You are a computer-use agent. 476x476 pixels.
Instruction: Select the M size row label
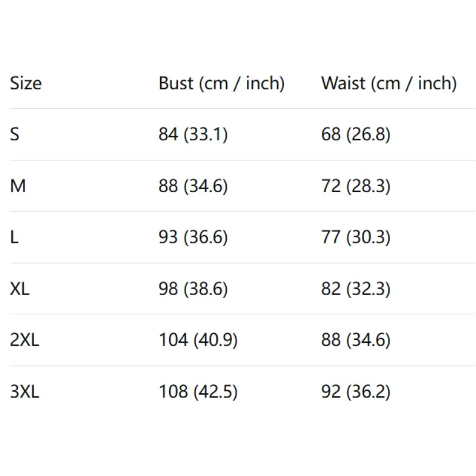click(18, 186)
